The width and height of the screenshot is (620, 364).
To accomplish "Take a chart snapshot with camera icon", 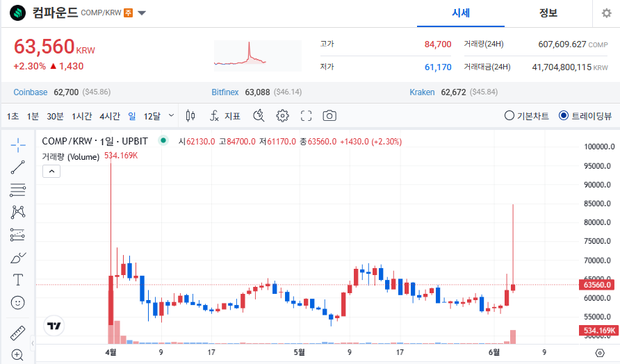I will (x=329, y=116).
